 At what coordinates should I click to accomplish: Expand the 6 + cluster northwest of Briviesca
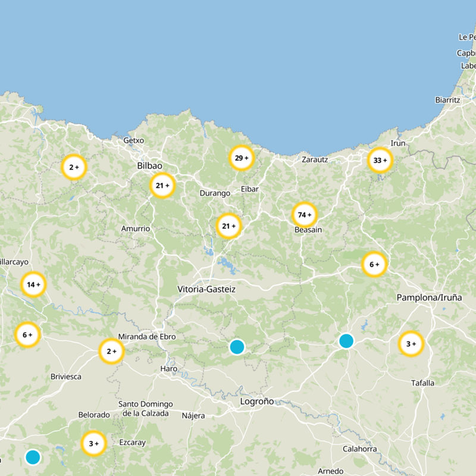click(x=27, y=334)
